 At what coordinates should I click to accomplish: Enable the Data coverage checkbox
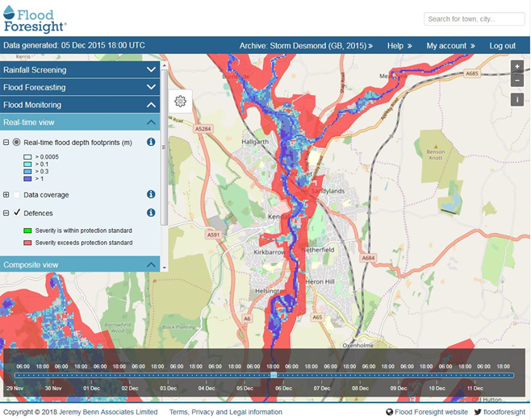17,194
